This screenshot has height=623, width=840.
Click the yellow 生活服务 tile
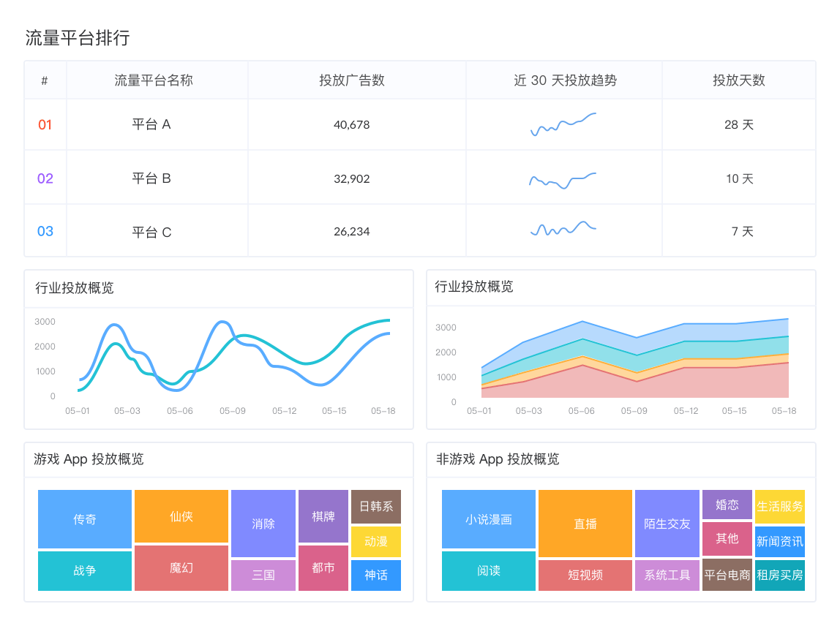pyautogui.click(x=780, y=506)
